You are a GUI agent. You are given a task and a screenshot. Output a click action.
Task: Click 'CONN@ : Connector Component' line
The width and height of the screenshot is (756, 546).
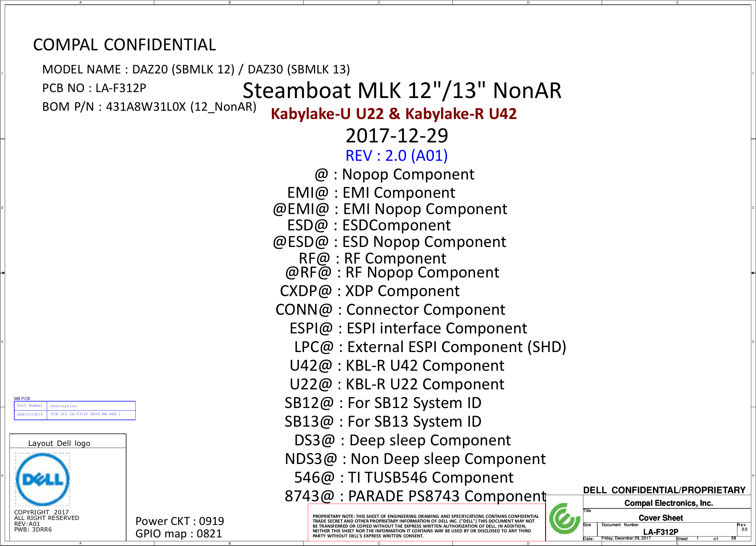[x=390, y=310]
